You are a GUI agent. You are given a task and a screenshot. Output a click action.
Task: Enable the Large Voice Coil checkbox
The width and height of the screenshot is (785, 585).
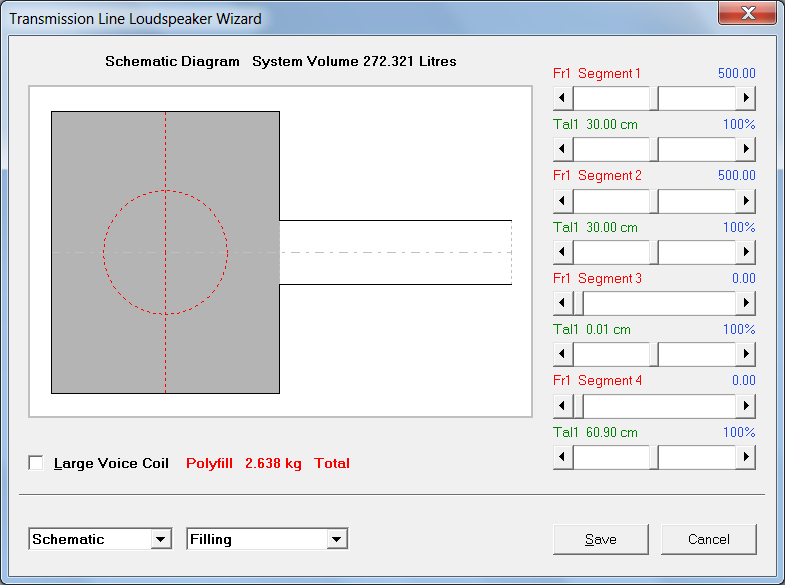coord(36,463)
